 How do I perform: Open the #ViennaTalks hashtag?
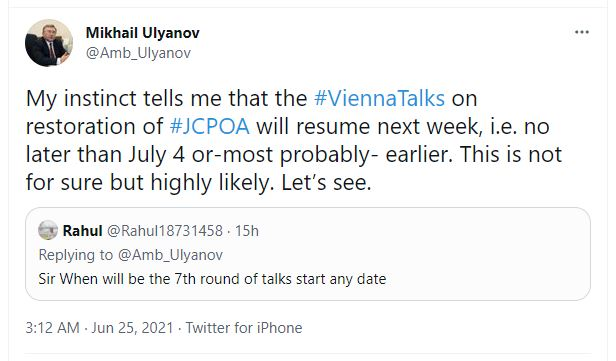(380, 98)
